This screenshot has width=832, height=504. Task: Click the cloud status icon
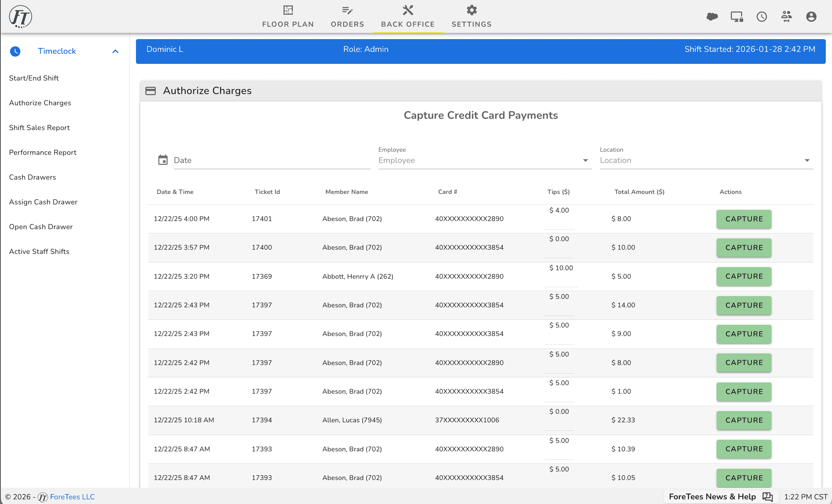pyautogui.click(x=712, y=17)
